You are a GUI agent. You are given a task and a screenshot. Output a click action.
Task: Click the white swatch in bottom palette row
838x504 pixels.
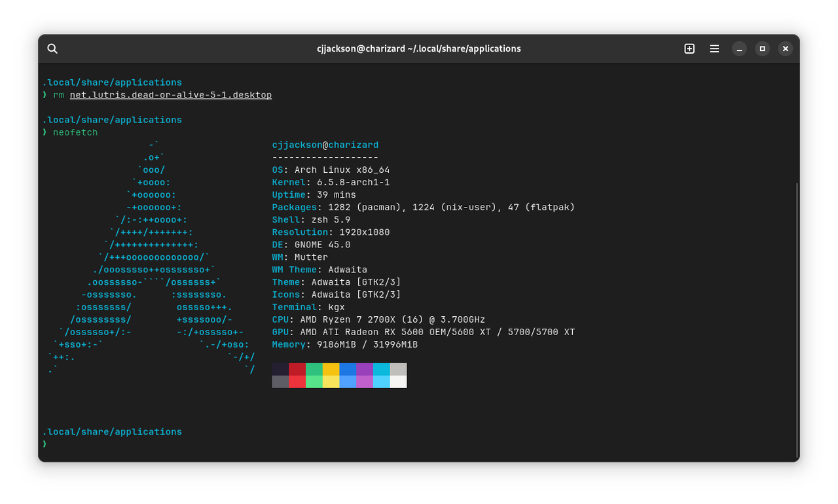398,382
